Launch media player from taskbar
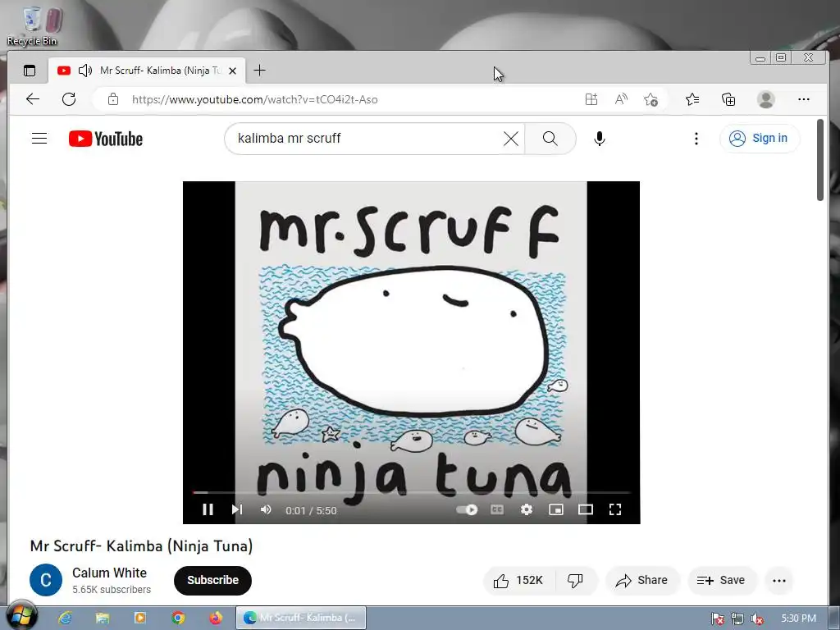Image resolution: width=840 pixels, height=630 pixels. (x=140, y=618)
